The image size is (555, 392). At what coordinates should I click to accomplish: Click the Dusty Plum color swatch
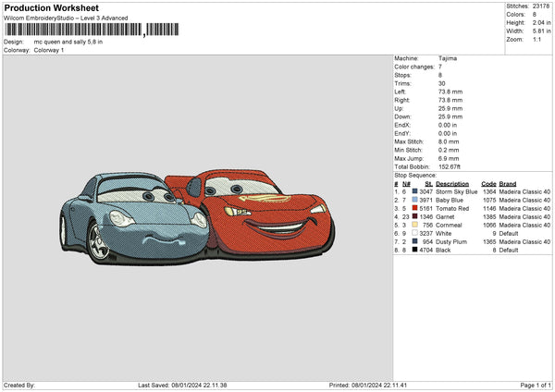click(x=414, y=241)
